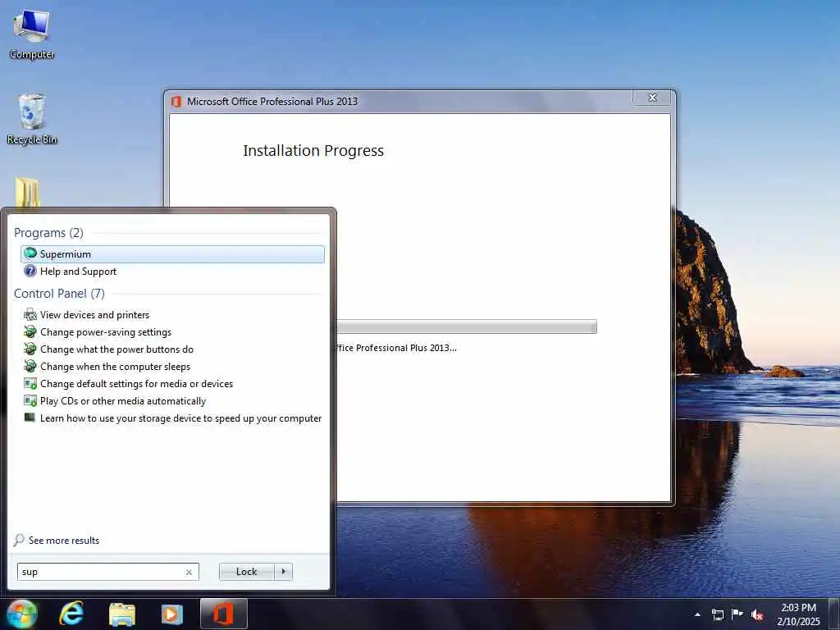840x630 pixels.
Task: Open View devices and printers
Action: click(x=94, y=315)
